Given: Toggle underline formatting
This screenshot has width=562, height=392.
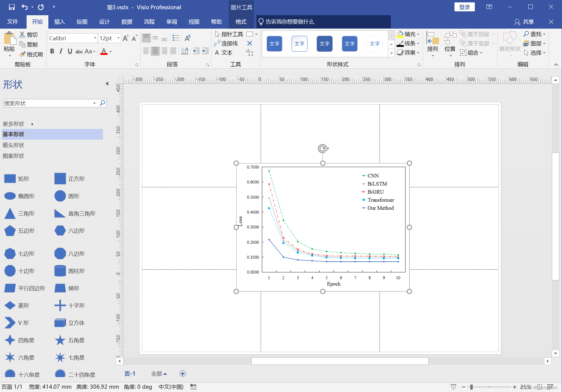Looking at the screenshot, I should click(x=70, y=51).
